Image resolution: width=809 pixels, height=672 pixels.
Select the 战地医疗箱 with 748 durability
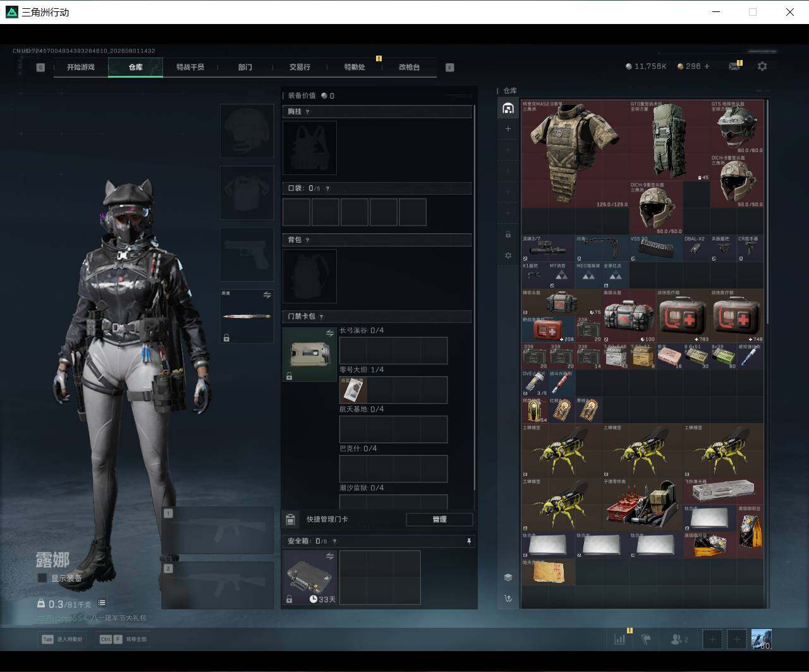(x=737, y=316)
